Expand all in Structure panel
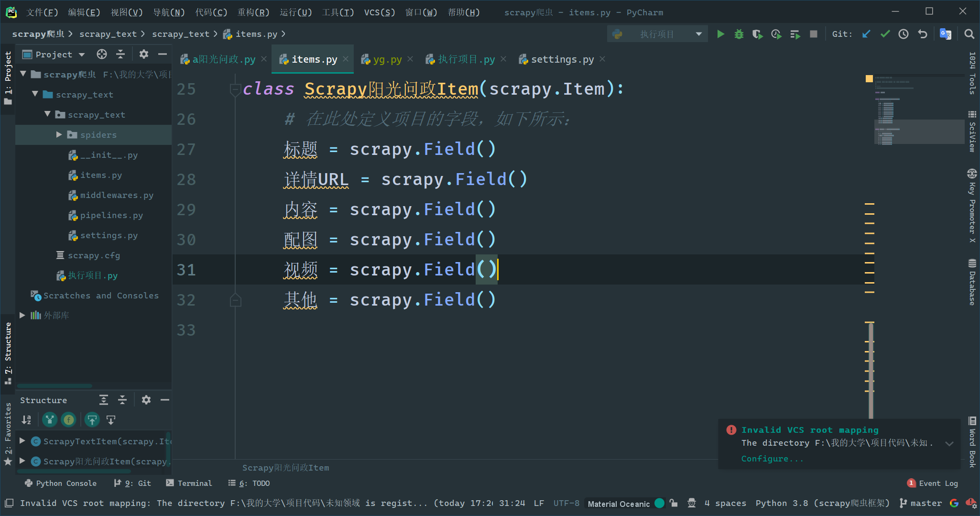980x516 pixels. [x=104, y=400]
